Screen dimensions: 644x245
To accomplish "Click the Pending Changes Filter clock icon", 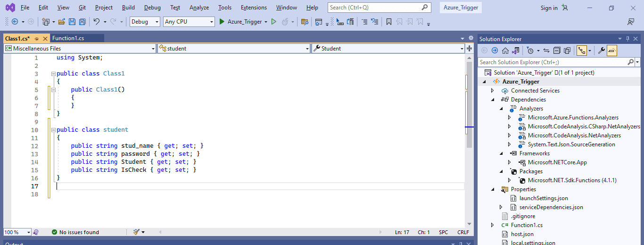I will coord(530,51).
